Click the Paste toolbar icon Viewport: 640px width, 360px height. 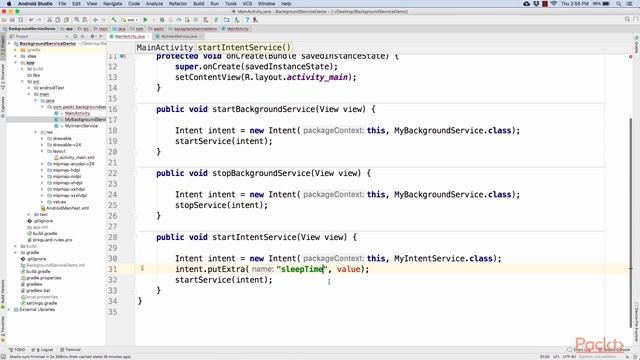click(x=66, y=20)
